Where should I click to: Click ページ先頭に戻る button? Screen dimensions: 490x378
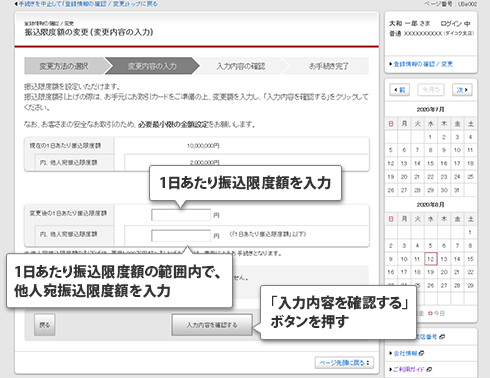(x=344, y=363)
